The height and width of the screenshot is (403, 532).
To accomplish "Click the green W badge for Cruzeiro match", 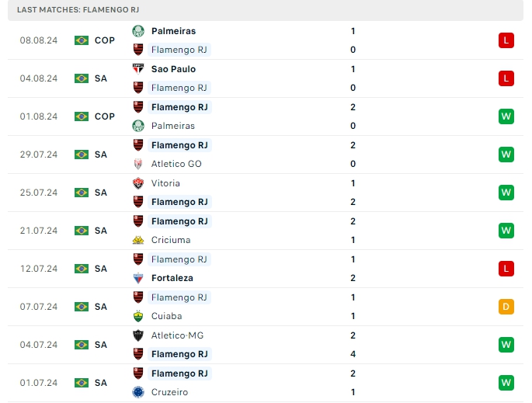I will click(506, 383).
